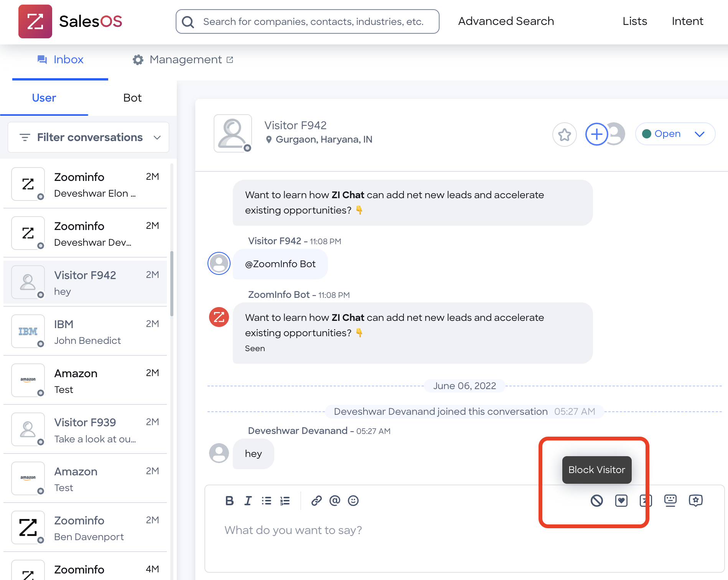
Task: Click the Advanced Search link
Action: coord(506,21)
